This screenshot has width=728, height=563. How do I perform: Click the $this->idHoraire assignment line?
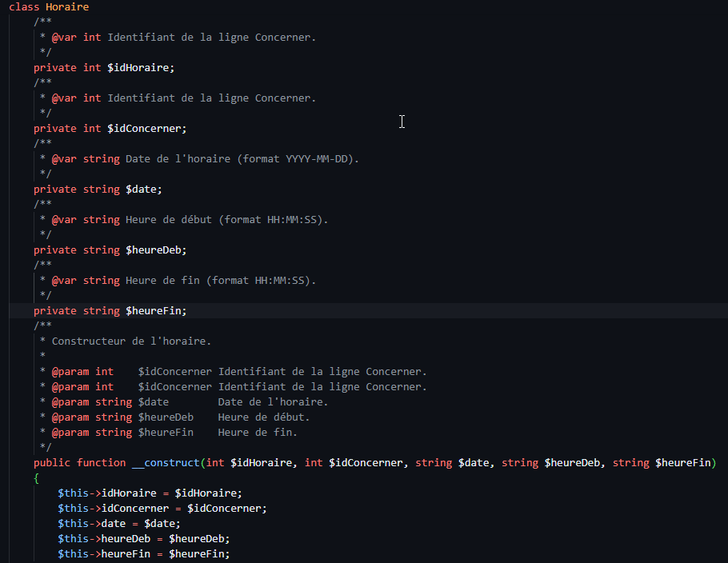[149, 493]
